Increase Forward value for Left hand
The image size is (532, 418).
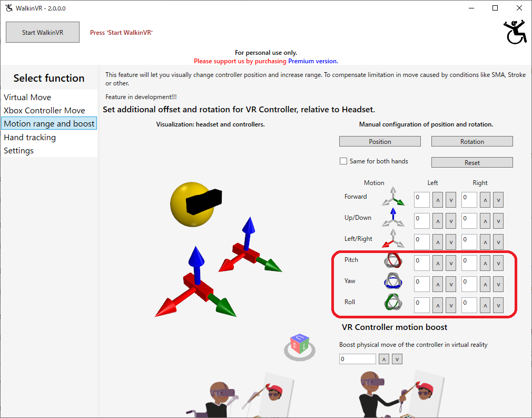pyautogui.click(x=438, y=200)
